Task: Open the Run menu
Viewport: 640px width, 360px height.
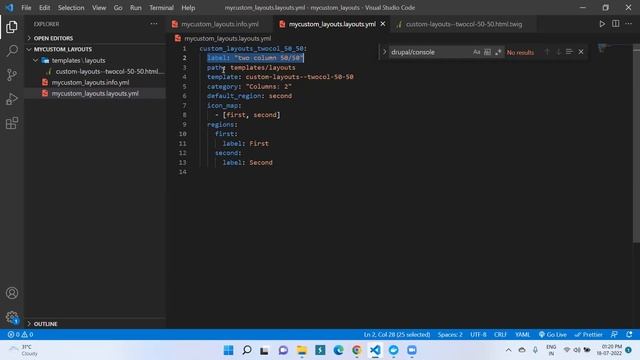Action: coord(136,8)
